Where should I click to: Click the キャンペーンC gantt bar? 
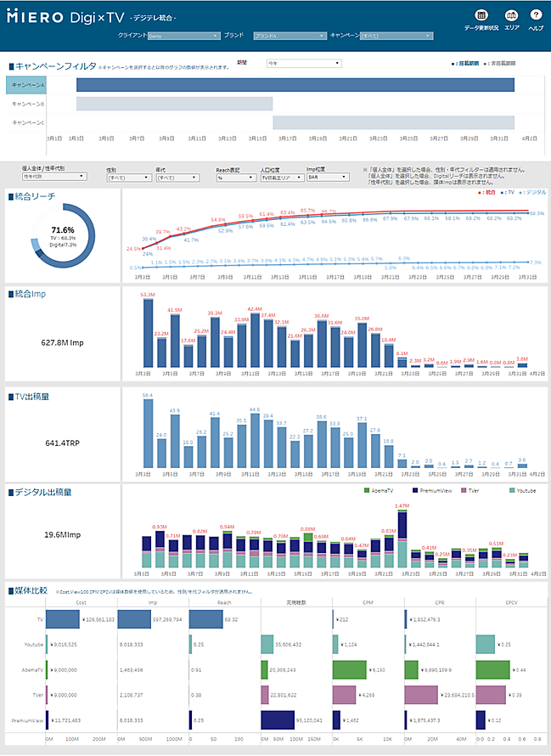(392, 122)
